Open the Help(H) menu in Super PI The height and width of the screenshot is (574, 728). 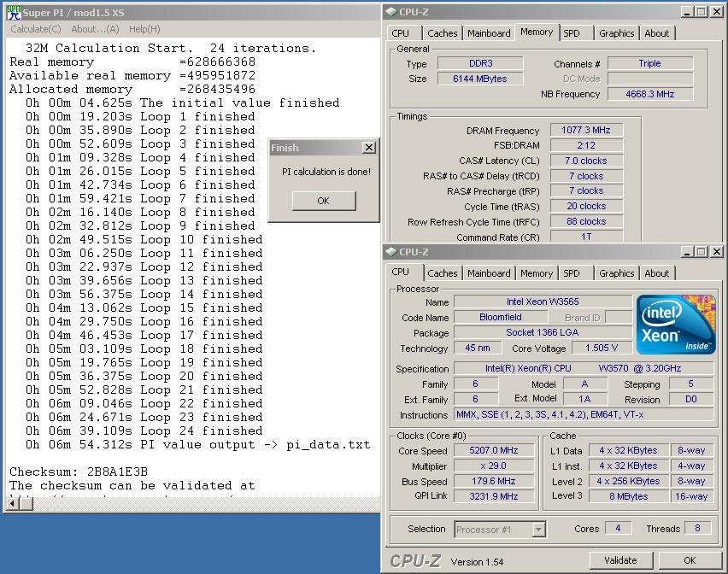(x=144, y=29)
